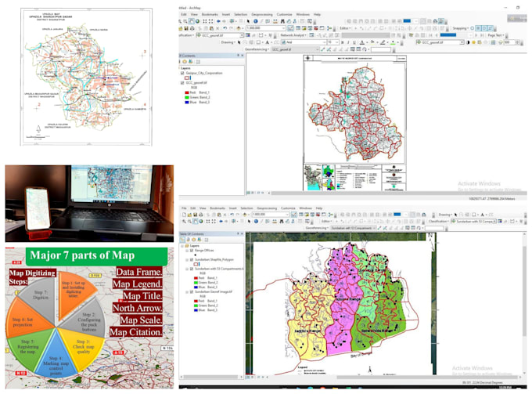Click Undo arrow in upper ArcMap window

point(225,28)
